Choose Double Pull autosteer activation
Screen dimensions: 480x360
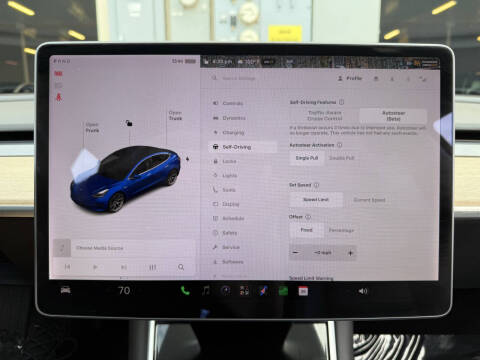tap(341, 158)
